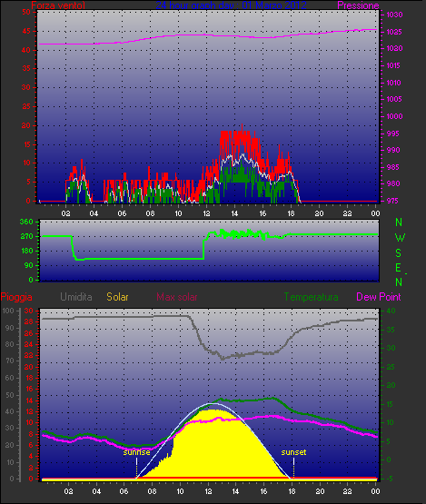Click the 24 hour graph day title

tap(231, 5)
